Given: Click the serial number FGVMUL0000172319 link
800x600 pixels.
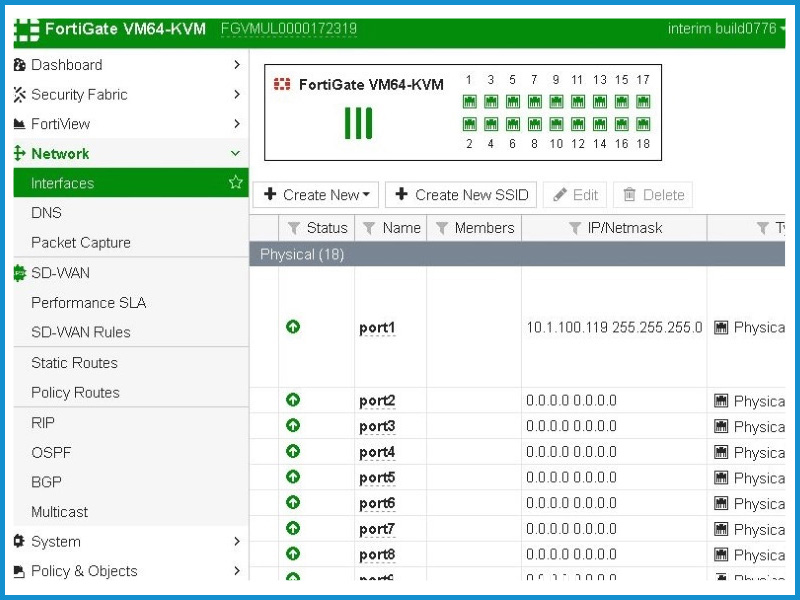Looking at the screenshot, I should click(289, 29).
